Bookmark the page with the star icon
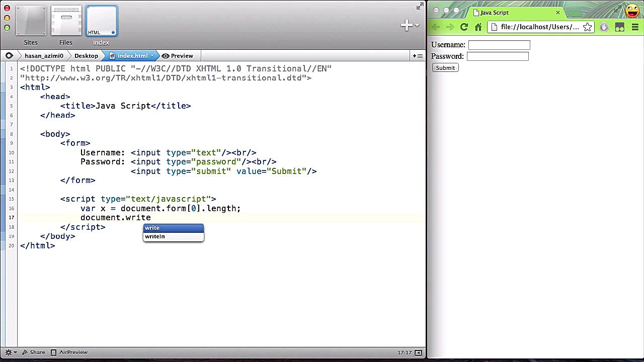The height and width of the screenshot is (362, 644). click(587, 27)
